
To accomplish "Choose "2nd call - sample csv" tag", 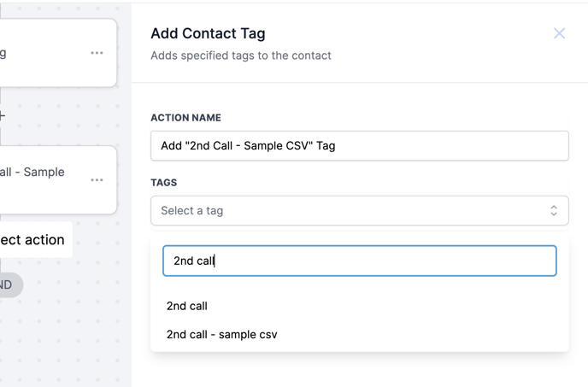I will (x=221, y=334).
